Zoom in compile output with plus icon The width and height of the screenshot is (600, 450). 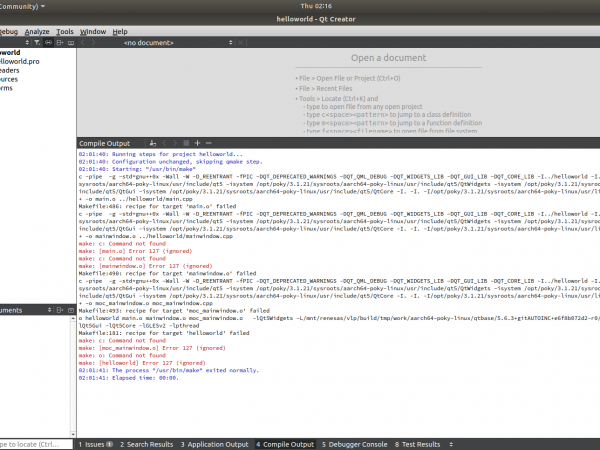point(198,143)
